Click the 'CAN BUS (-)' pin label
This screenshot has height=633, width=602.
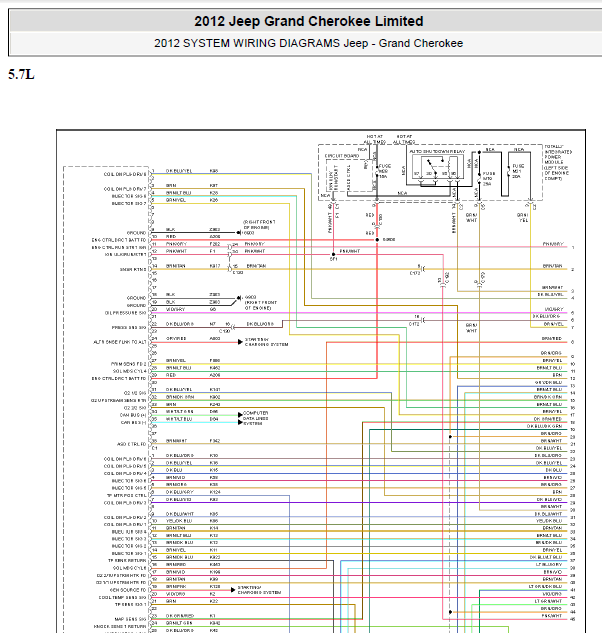pos(134,422)
